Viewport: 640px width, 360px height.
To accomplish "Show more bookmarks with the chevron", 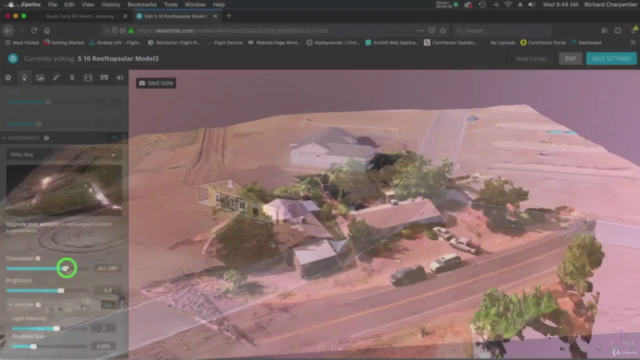I will coord(633,42).
